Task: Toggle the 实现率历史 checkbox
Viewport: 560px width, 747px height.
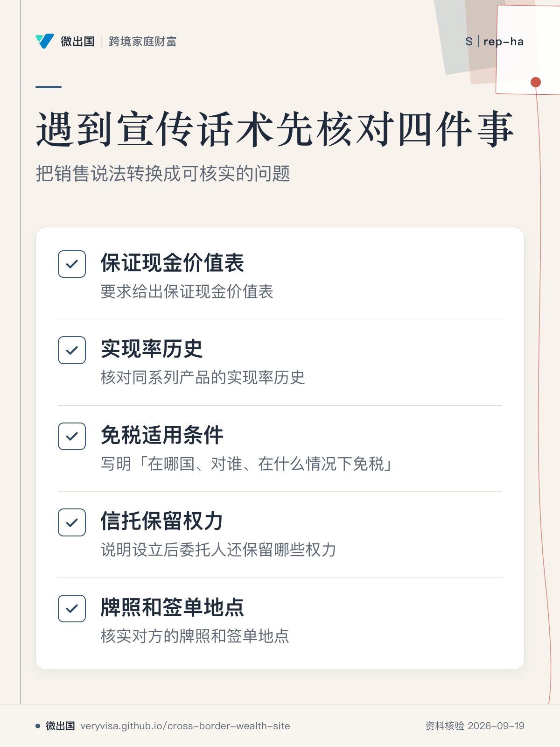Action: point(72,350)
